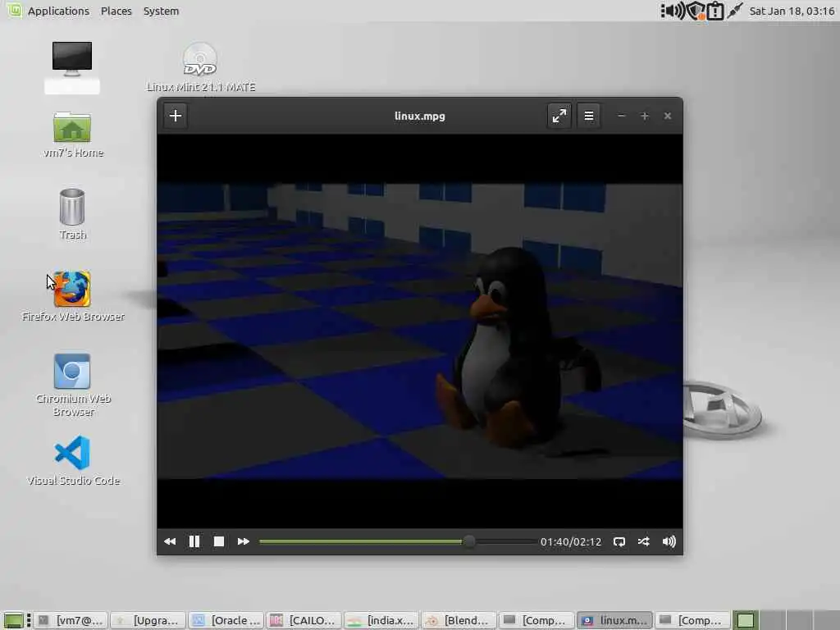The height and width of the screenshot is (630, 840).
Task: Switch to the [Blend... taskbar window
Action: [459, 620]
